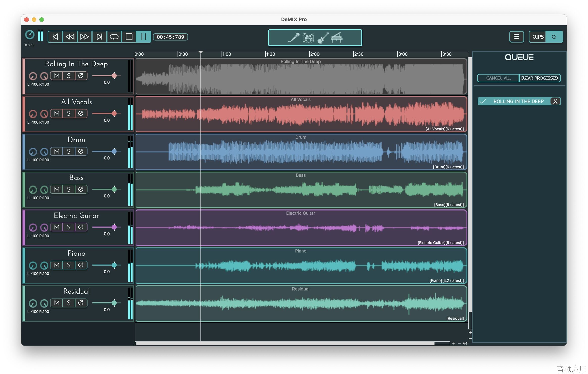Fit timeline to width with arrows icon
Image resolution: width=588 pixels, height=374 pixels.
pyautogui.click(x=465, y=343)
